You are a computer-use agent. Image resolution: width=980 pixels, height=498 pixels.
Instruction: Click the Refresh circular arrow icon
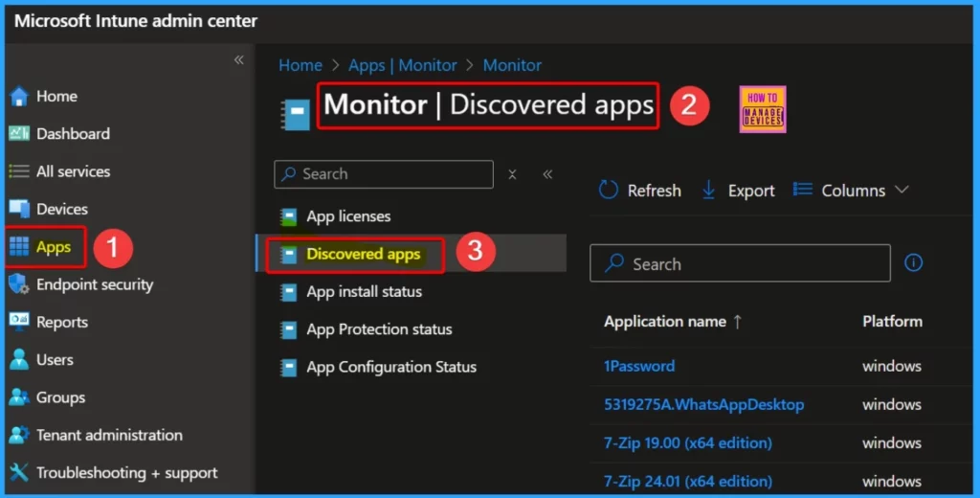point(608,190)
